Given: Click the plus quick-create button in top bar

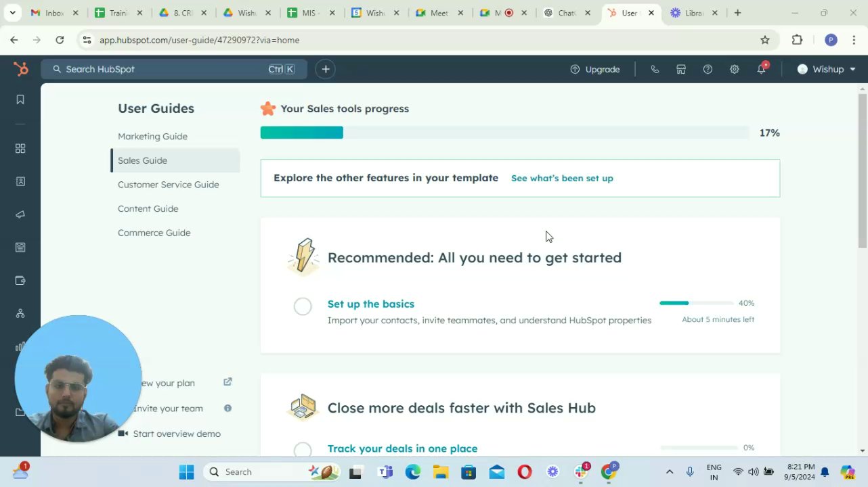Looking at the screenshot, I should pyautogui.click(x=326, y=69).
